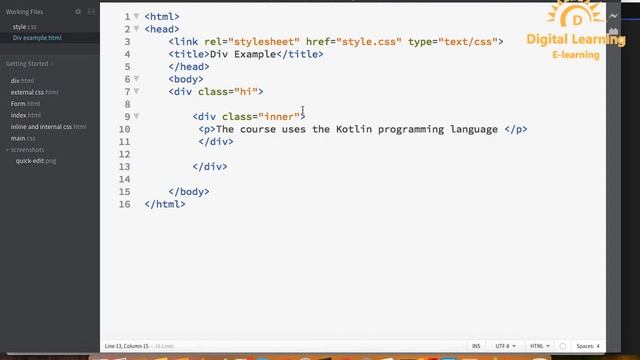The image size is (640, 360).
Task: Collapse the body tag fold on line 6
Action: (136, 79)
